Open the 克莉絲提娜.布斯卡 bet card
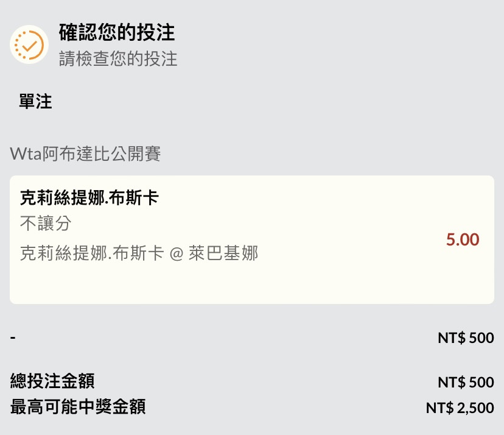The image size is (504, 435). click(x=252, y=239)
